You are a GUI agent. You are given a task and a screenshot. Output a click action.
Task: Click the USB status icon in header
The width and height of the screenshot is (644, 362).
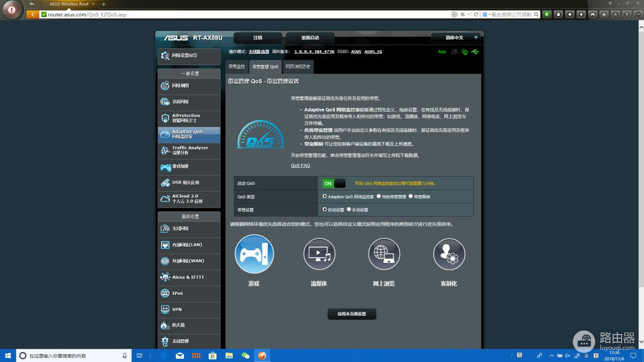(x=475, y=52)
